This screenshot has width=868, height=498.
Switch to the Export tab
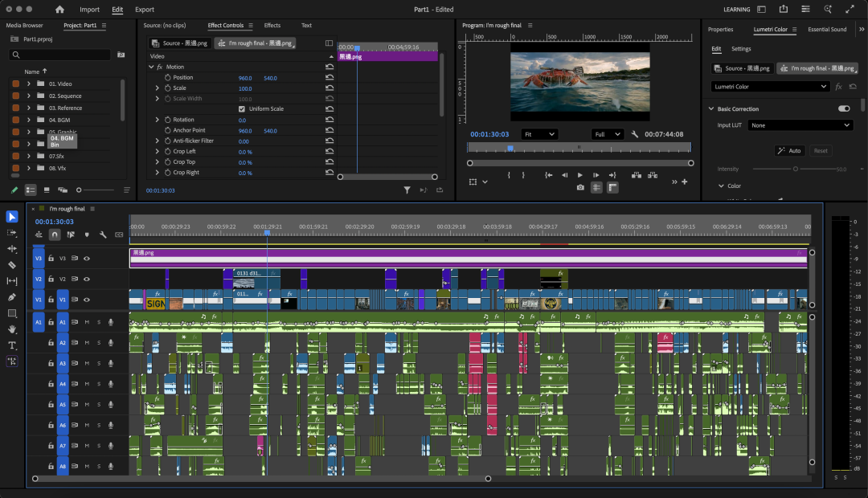click(x=145, y=10)
